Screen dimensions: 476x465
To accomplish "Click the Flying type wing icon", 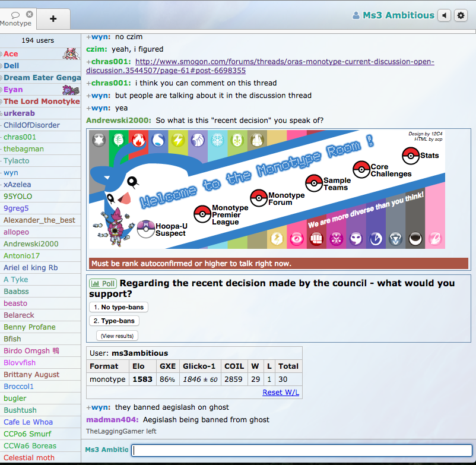I will tap(198, 140).
